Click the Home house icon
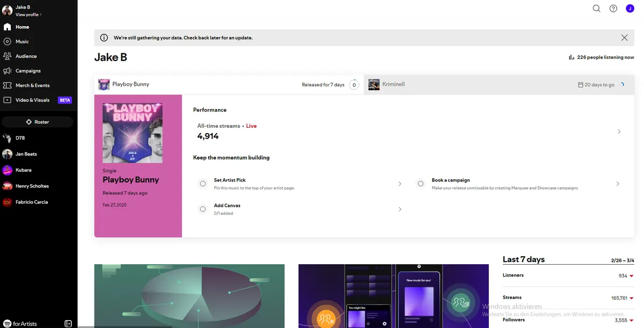Image resolution: width=644 pixels, height=328 pixels. point(7,27)
